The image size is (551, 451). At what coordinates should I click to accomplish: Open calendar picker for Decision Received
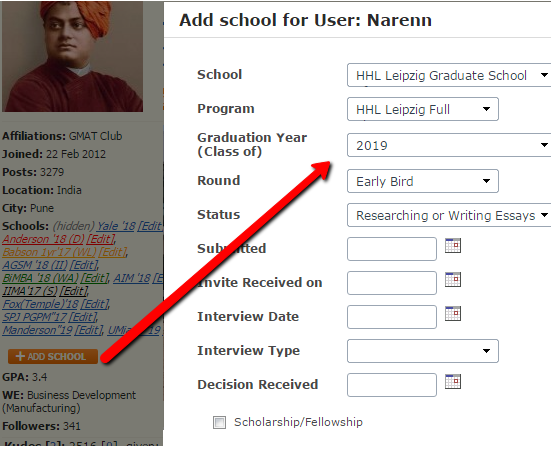[453, 382]
